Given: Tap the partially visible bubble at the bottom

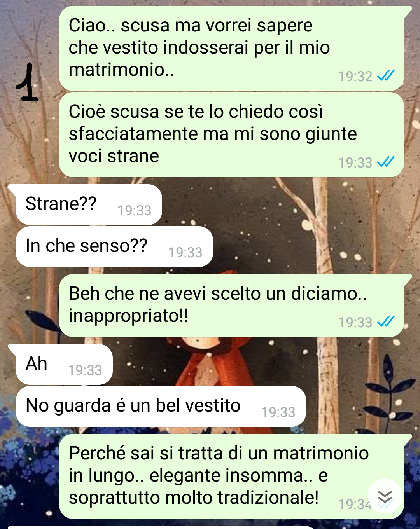Looking at the screenshot, I should point(161,527).
